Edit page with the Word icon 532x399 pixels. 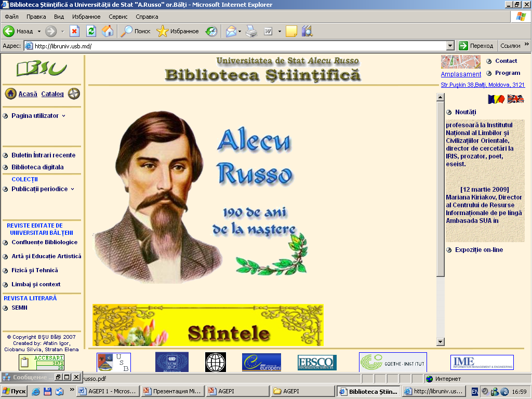tap(268, 31)
